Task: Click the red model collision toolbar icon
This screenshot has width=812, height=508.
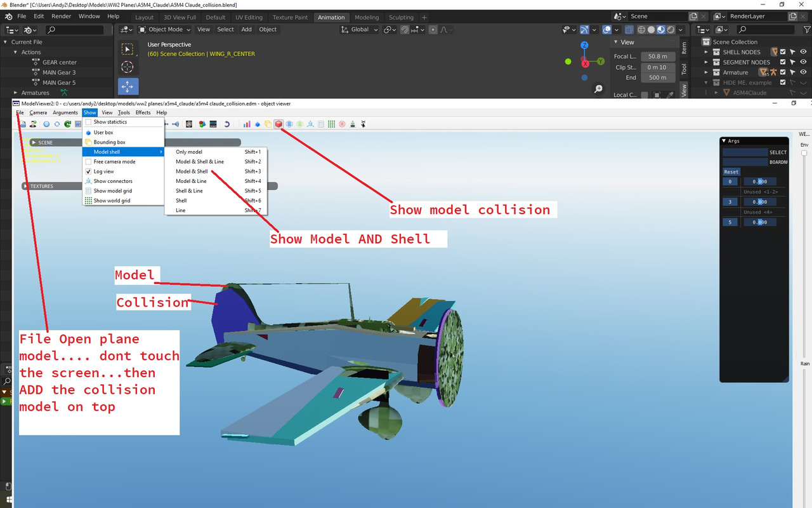Action: (x=279, y=124)
